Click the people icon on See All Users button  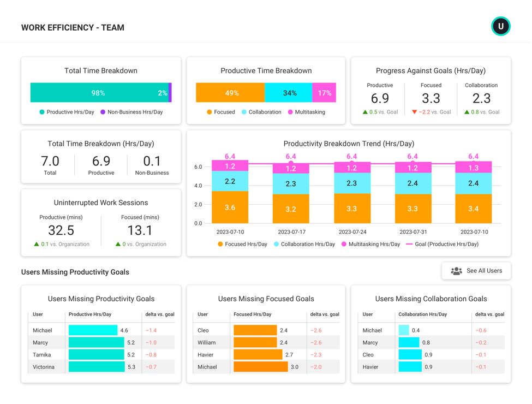pyautogui.click(x=456, y=271)
